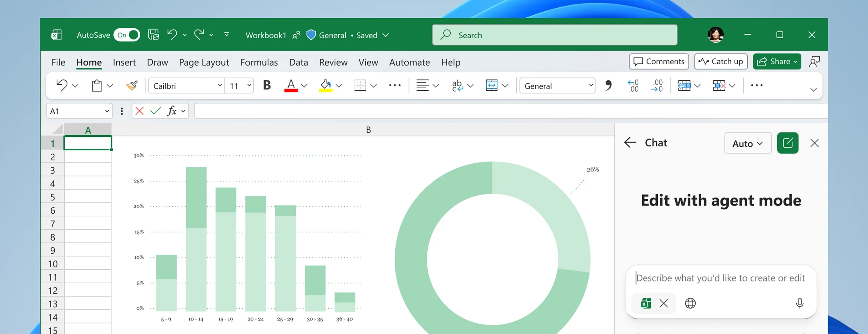Open the Automate tab

pyautogui.click(x=409, y=62)
